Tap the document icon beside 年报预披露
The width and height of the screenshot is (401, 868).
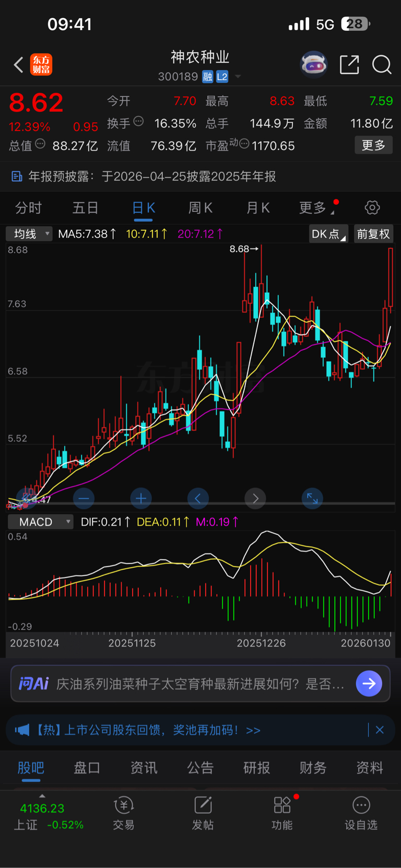(x=17, y=177)
